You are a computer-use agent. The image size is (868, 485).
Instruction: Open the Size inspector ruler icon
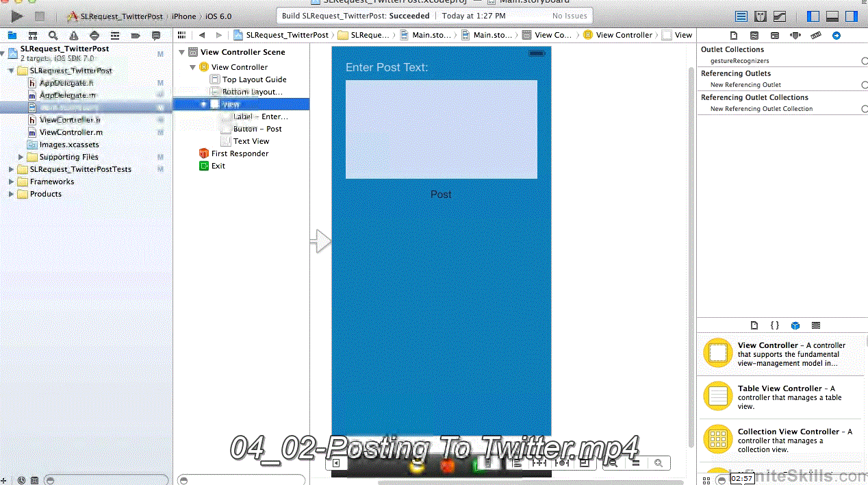click(815, 36)
